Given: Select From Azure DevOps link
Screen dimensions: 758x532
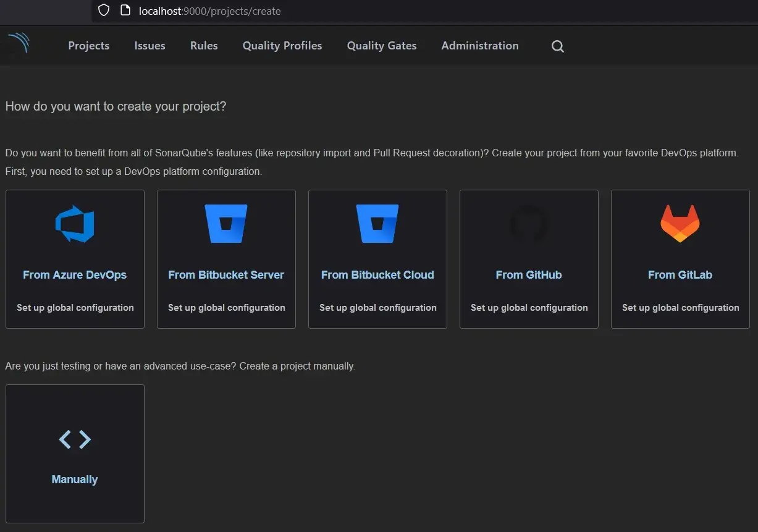Looking at the screenshot, I should 75,275.
